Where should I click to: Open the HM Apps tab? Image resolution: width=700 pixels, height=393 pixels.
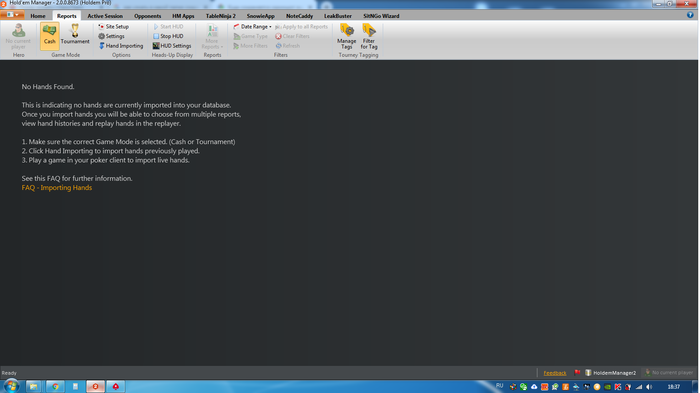pos(183,16)
